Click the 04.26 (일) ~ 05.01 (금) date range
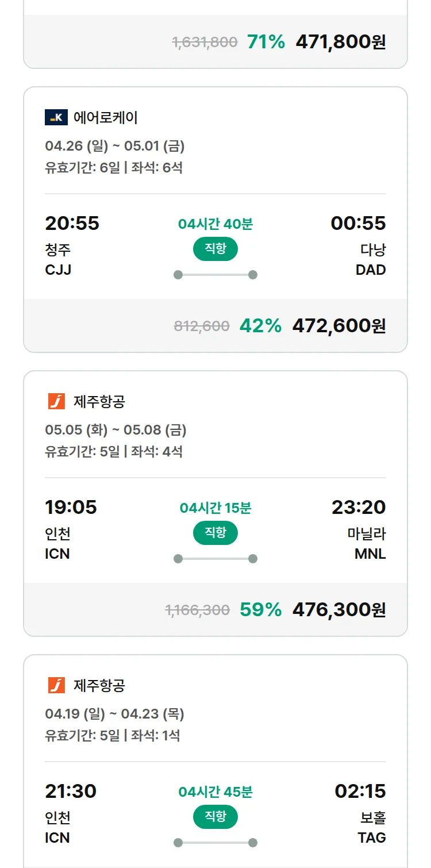 pos(115,146)
